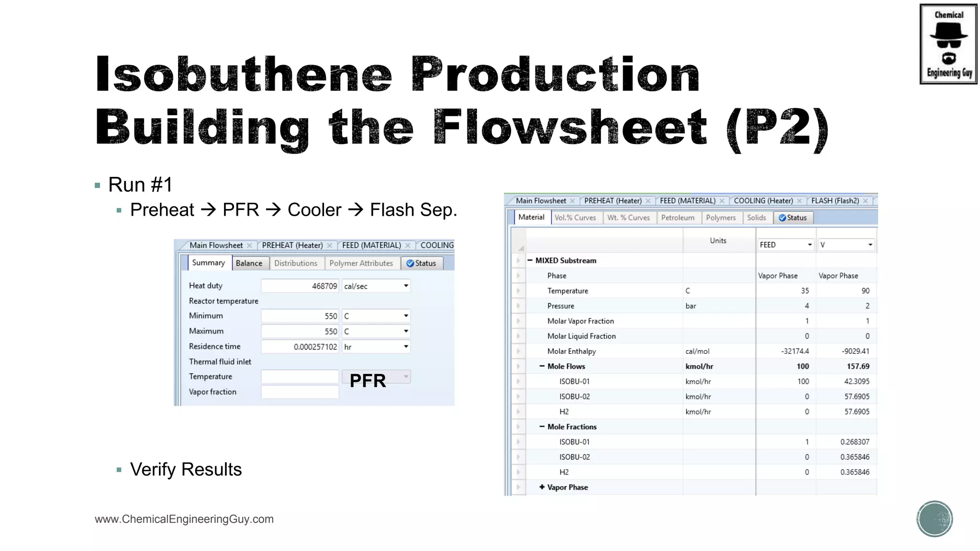
Task: Collapse the Mole Flows group
Action: (542, 366)
